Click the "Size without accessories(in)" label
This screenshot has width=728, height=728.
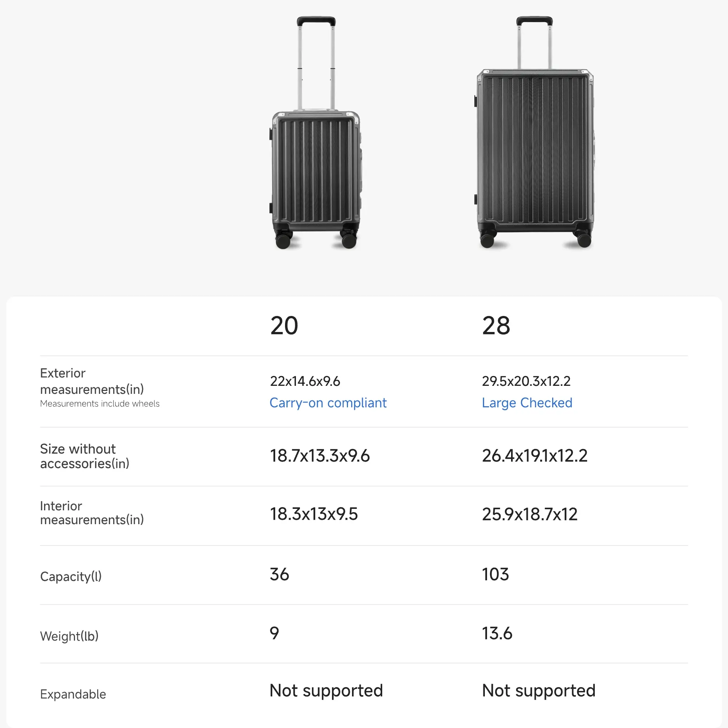pyautogui.click(x=84, y=456)
